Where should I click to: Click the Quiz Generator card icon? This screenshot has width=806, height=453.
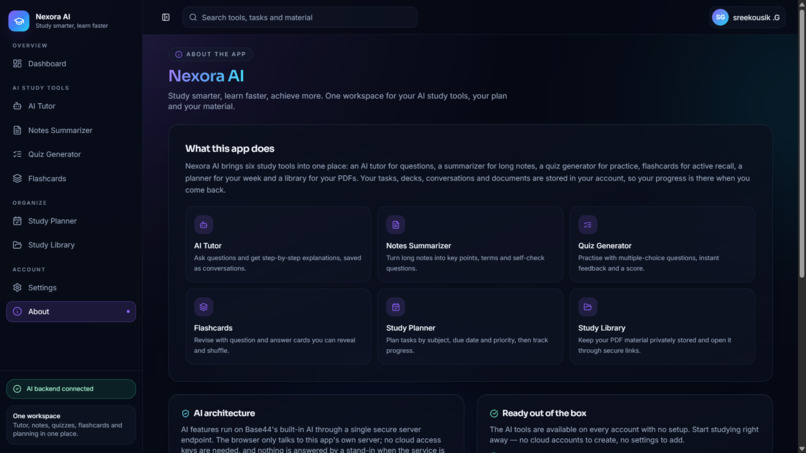588,225
